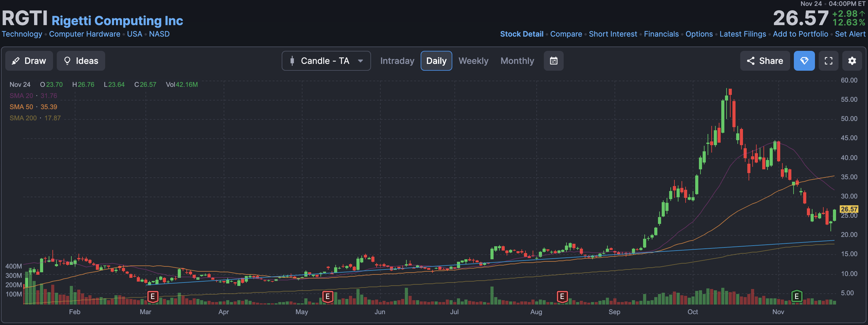Click the SMA 50 indicator label

click(34, 107)
